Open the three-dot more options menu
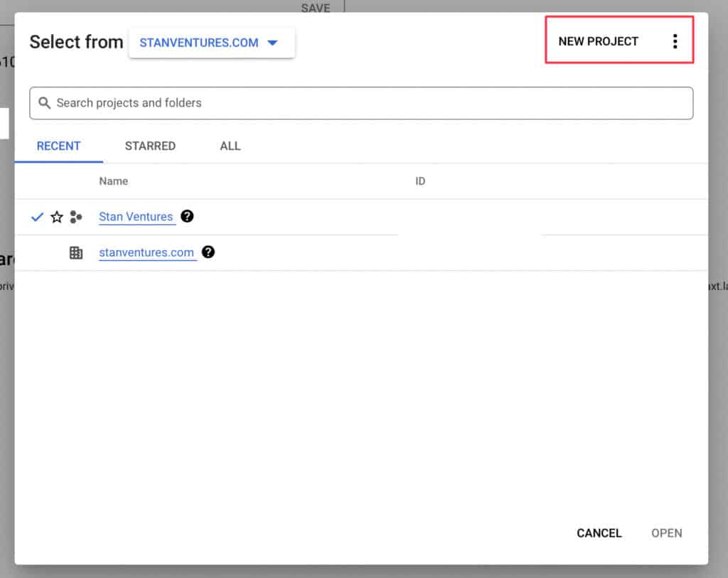The width and height of the screenshot is (728, 578). click(675, 41)
